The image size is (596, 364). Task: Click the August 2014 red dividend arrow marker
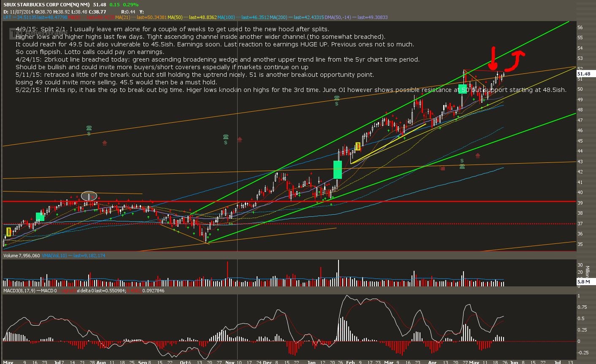coord(105,143)
